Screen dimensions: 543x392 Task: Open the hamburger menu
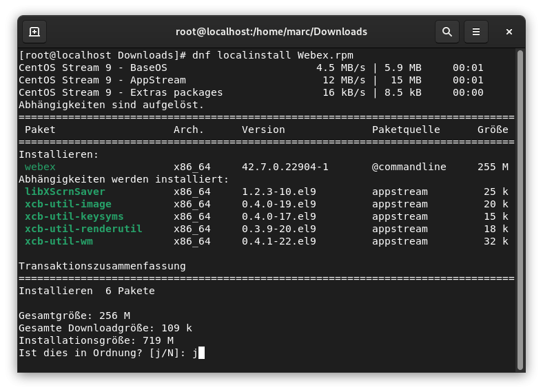[476, 32]
